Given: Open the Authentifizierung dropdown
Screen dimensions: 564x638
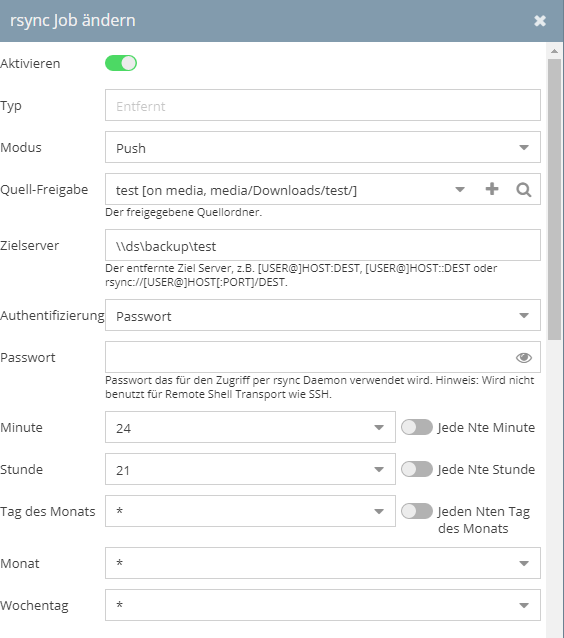Looking at the screenshot, I should pos(323,315).
